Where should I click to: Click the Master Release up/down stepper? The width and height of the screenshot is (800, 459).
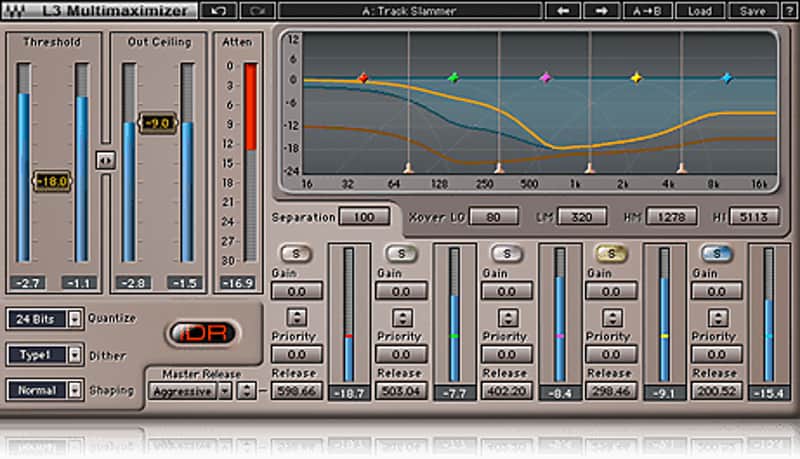point(247,391)
